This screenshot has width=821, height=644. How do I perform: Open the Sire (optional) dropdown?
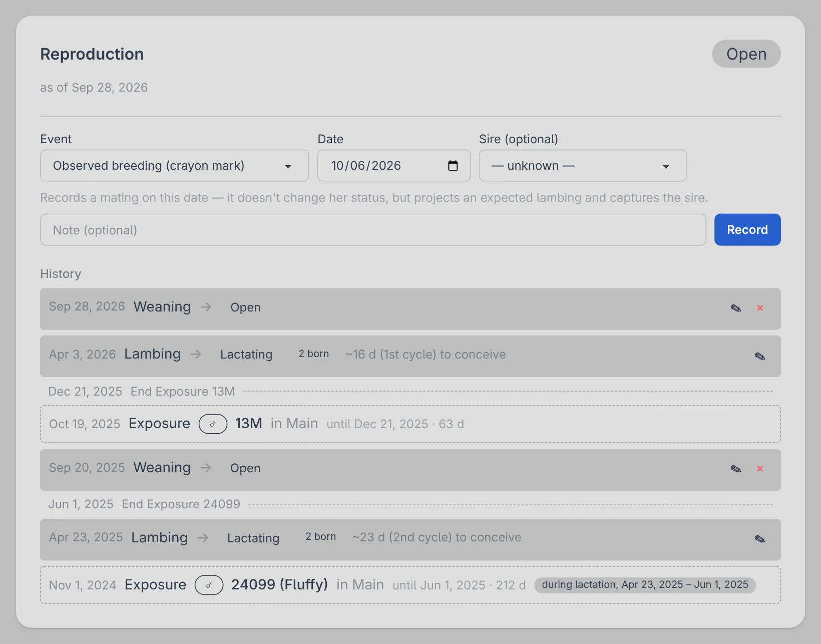pos(583,166)
